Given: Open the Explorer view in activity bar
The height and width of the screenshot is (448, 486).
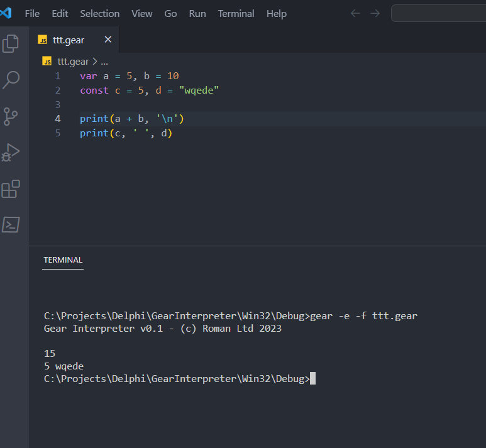Looking at the screenshot, I should click(x=11, y=43).
